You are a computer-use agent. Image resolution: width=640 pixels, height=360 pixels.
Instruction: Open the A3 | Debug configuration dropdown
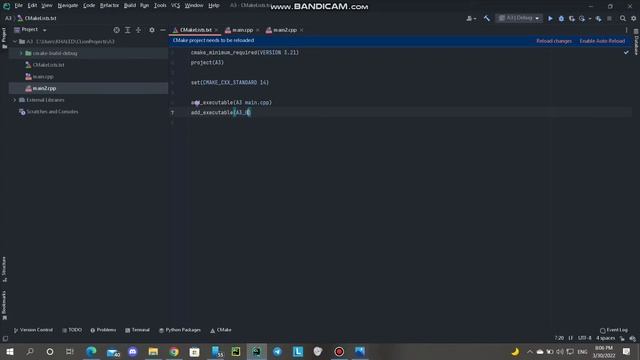pyautogui.click(x=519, y=18)
